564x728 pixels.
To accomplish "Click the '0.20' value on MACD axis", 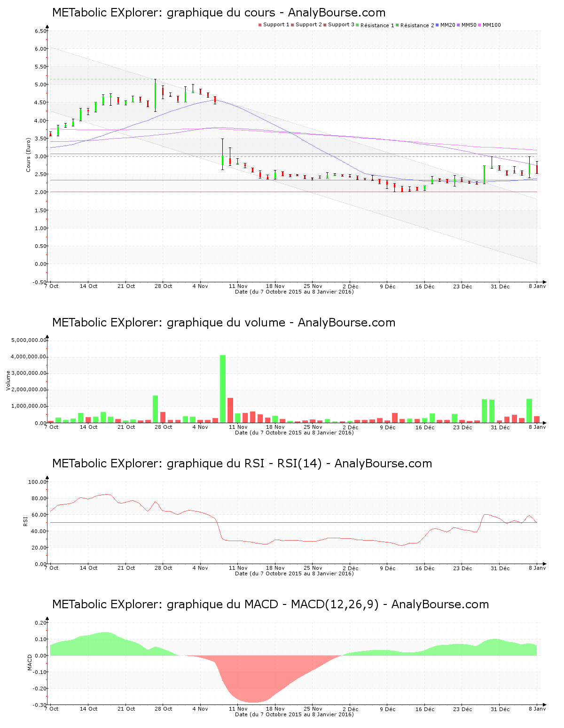I will coord(41,623).
